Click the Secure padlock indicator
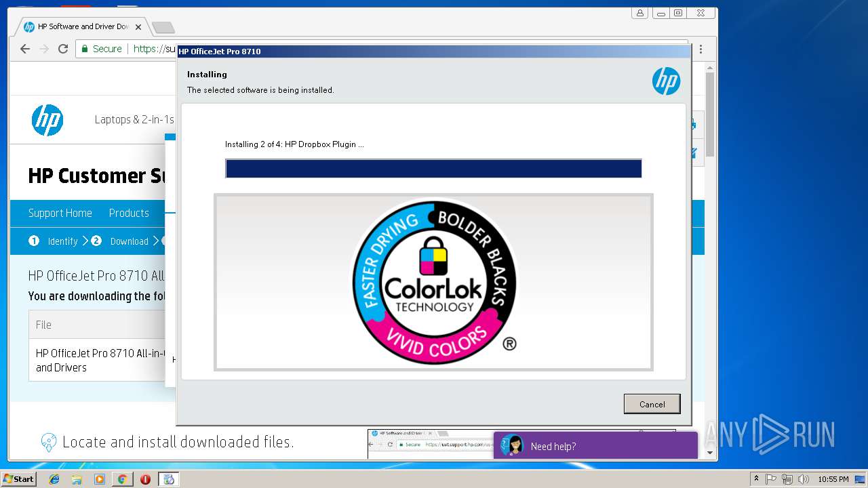Image resolution: width=868 pixels, height=488 pixels. click(102, 49)
